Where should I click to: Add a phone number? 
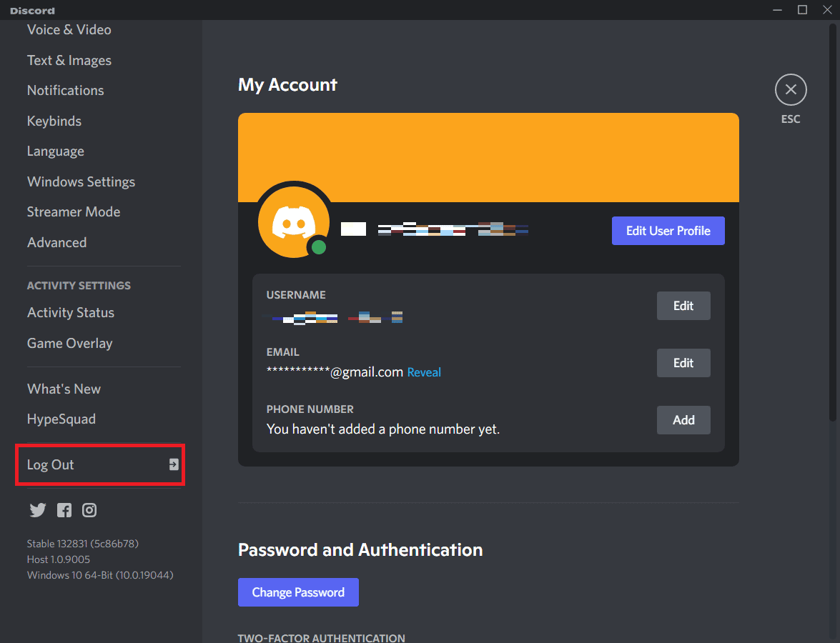pyautogui.click(x=683, y=420)
